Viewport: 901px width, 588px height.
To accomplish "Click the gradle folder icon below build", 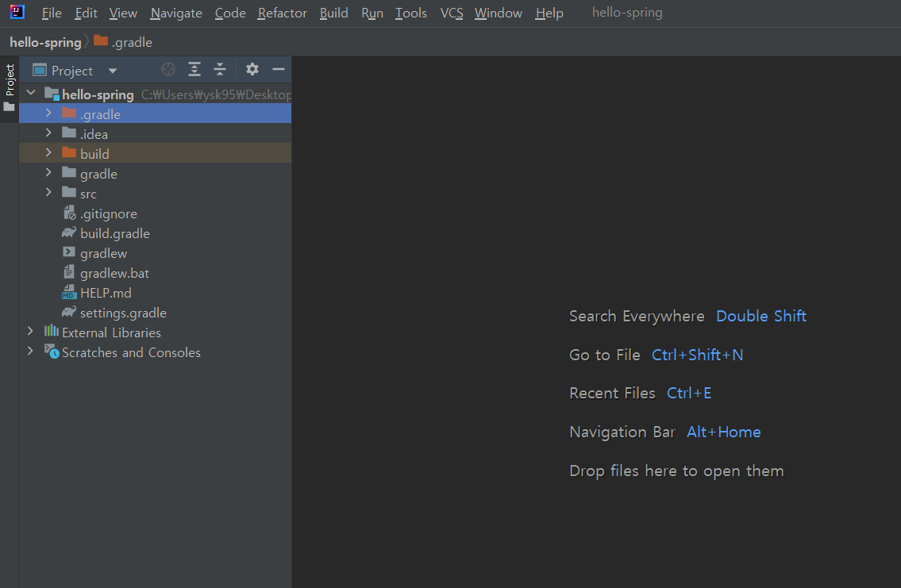I will click(x=69, y=172).
